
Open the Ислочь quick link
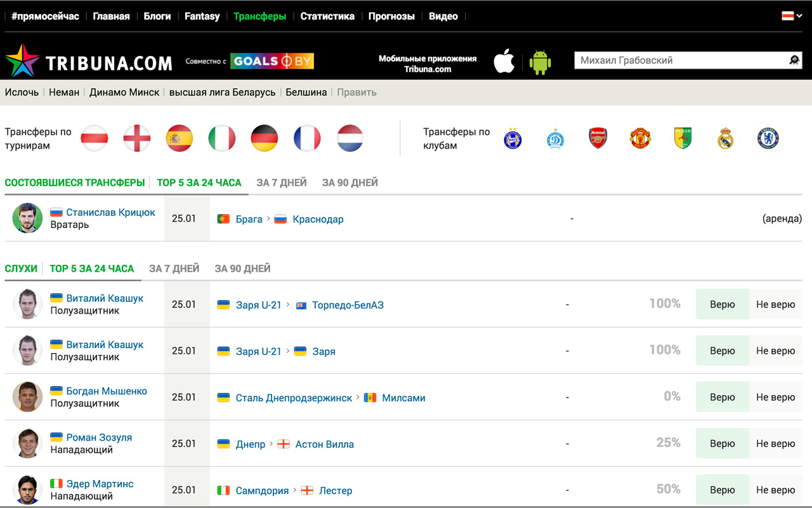[22, 92]
